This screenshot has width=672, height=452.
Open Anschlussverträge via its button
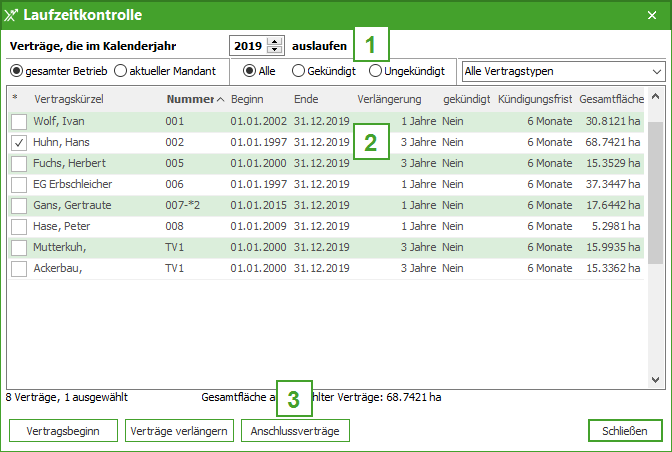[x=295, y=431]
